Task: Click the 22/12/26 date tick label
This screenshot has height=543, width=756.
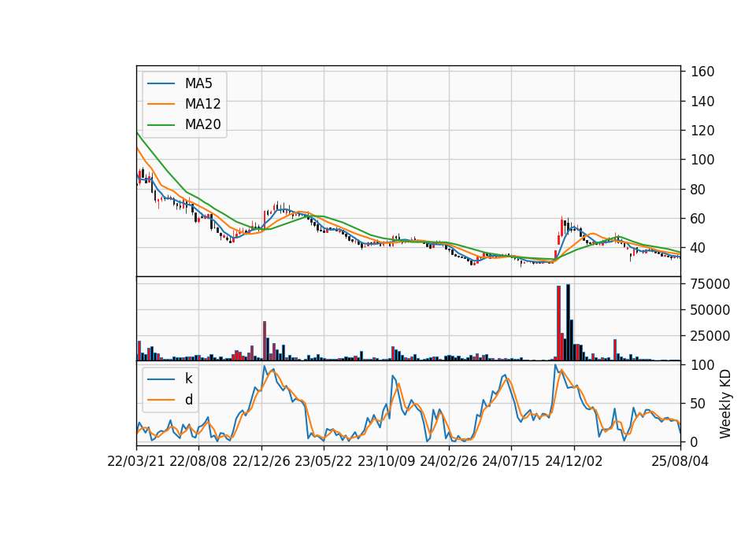Action: (261, 461)
